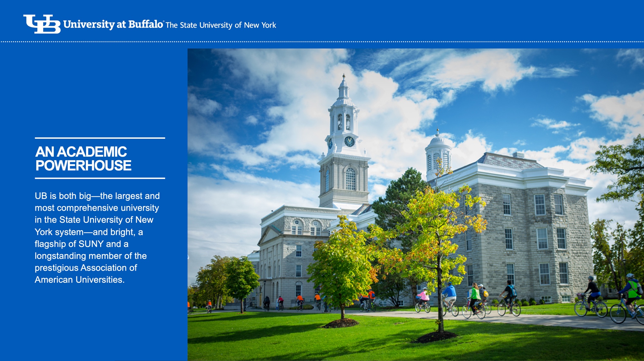The image size is (644, 361).
Task: Click the interlocking UB logo
Action: [42, 24]
